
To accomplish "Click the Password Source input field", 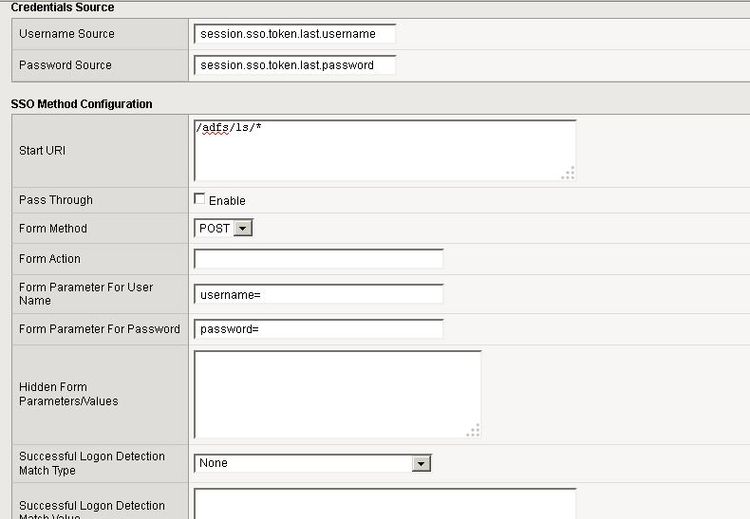I will 295,65.
